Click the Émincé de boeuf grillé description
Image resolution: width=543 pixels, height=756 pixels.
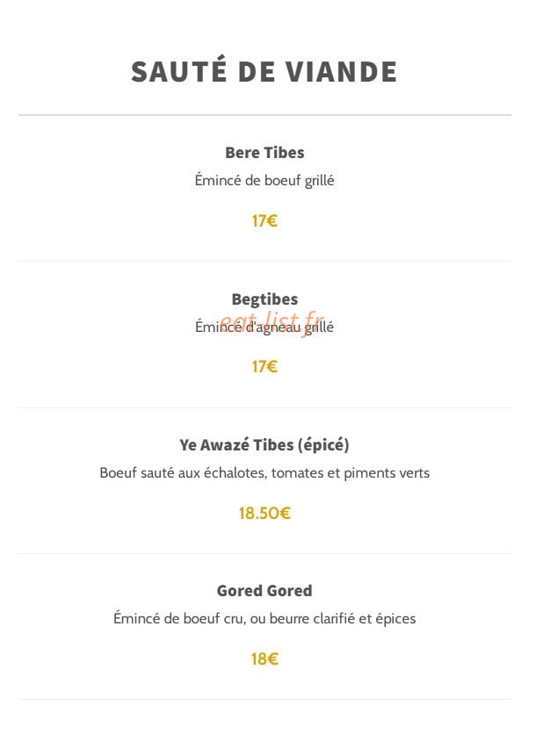tap(264, 180)
